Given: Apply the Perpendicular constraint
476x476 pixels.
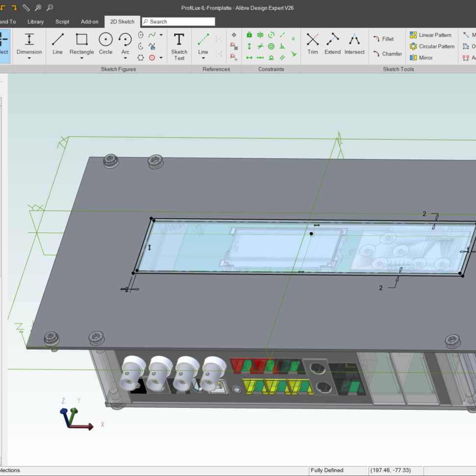Looking at the screenshot, I should pyautogui.click(x=282, y=46).
